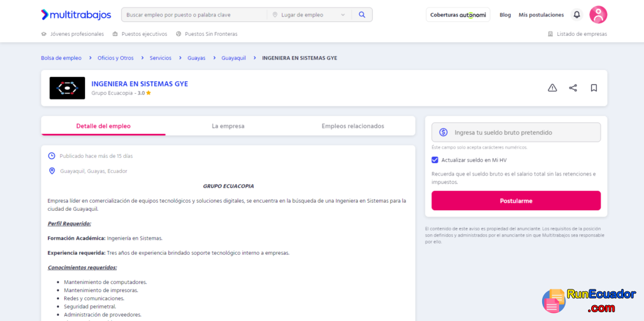Focus the job keyword search field
This screenshot has width=644, height=321.
[195, 15]
